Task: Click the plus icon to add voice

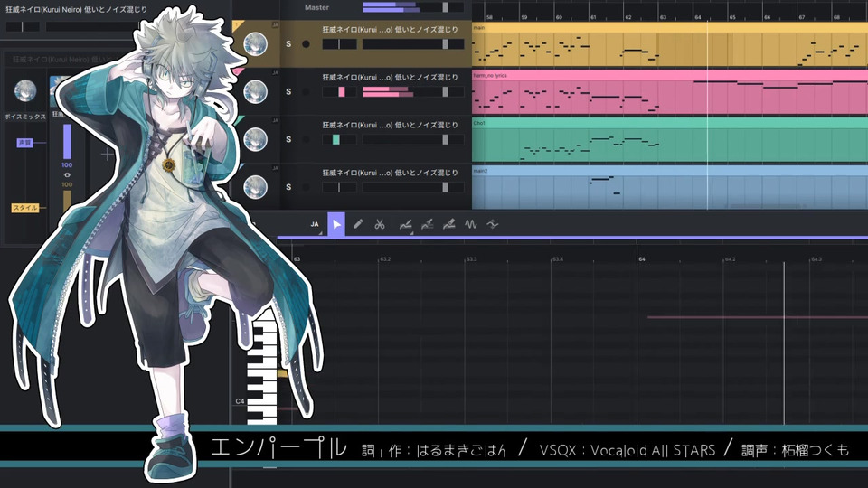Action: pyautogui.click(x=108, y=154)
